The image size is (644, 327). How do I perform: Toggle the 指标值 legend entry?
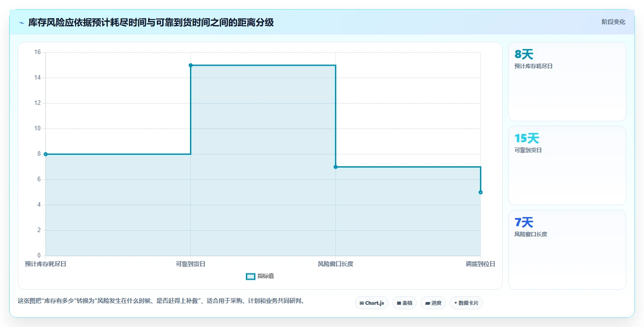click(260, 276)
